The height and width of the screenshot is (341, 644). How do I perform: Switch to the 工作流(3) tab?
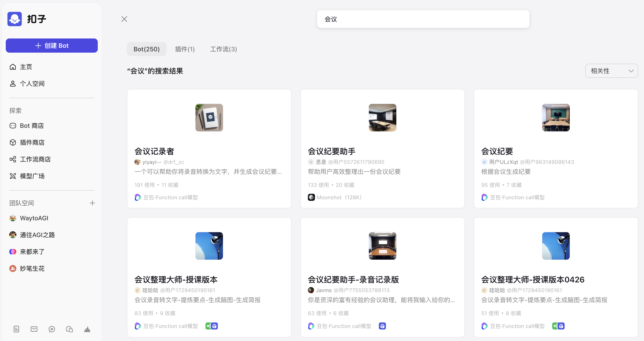point(224,49)
